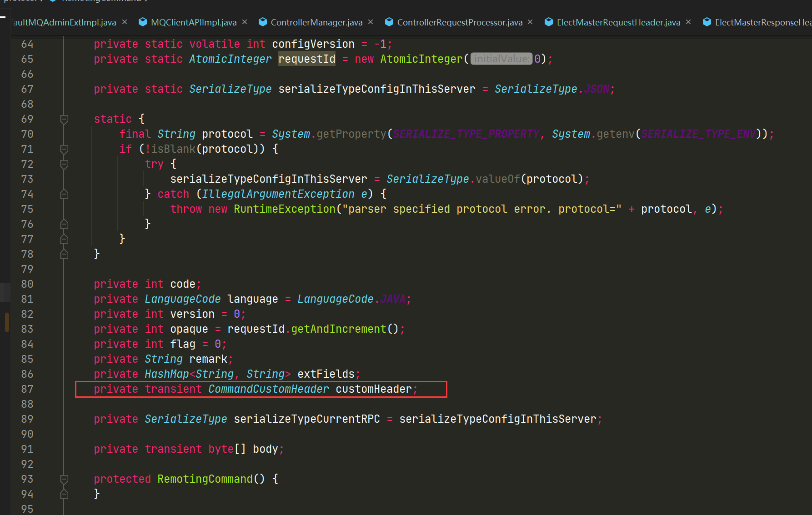This screenshot has width=812, height=515.
Task: Select the ControllerRequestProcessor.java tab
Action: pyautogui.click(x=460, y=22)
